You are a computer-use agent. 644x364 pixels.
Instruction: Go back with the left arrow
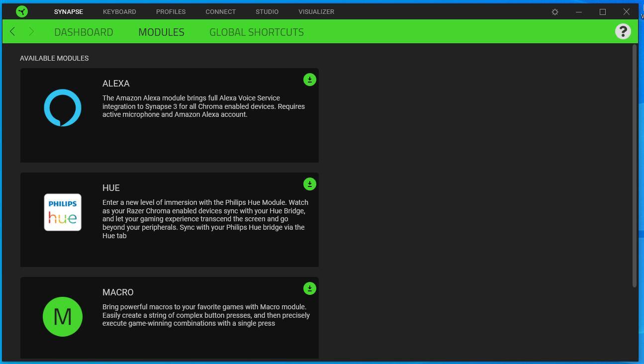(12, 32)
